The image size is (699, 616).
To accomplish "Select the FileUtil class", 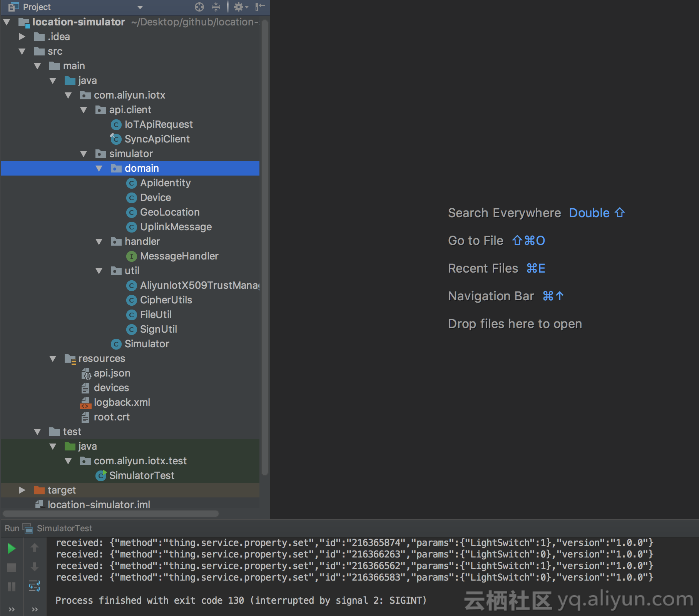I will pos(156,315).
